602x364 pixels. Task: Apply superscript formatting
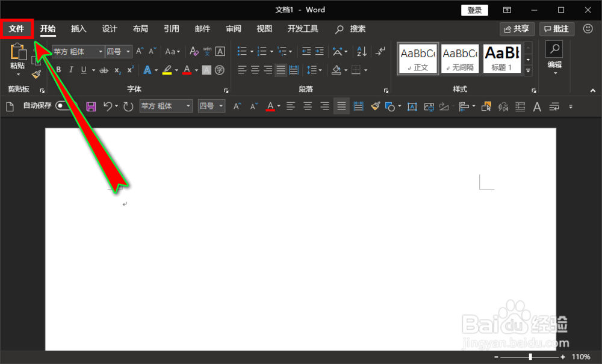(x=130, y=70)
